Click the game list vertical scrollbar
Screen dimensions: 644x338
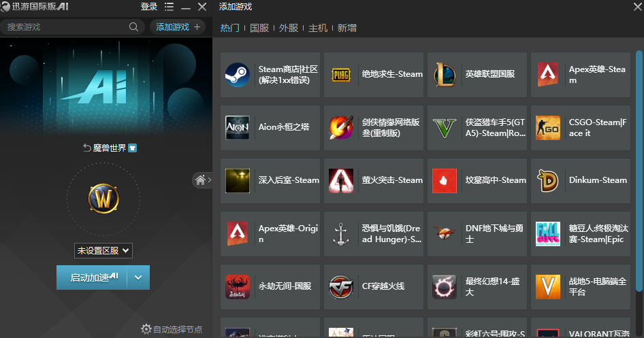tap(639, 170)
